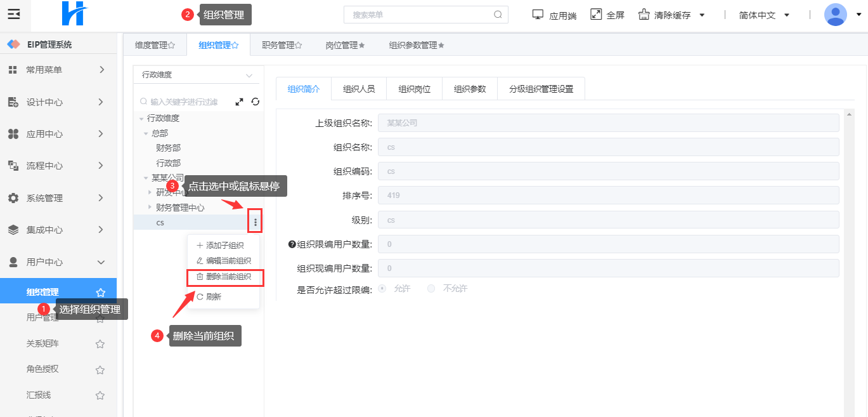Favorite 汇报线 with its star
Screen dimensions: 868x417
click(x=100, y=395)
